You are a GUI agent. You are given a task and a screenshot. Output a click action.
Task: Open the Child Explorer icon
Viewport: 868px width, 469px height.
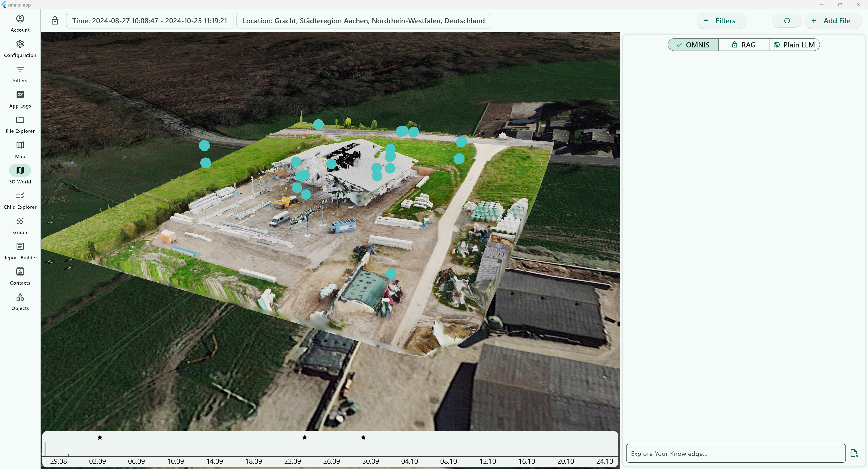[20, 196]
